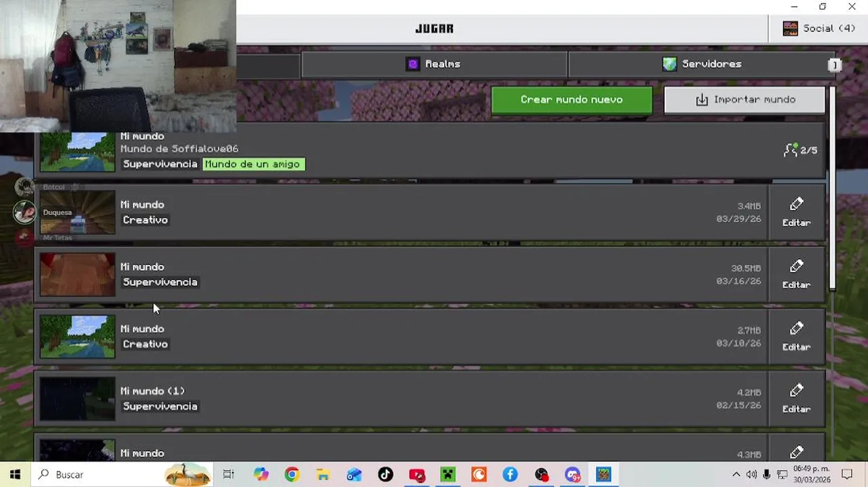Click the Buscar taskbar search field
Image resolution: width=868 pixels, height=487 pixels.
click(122, 475)
